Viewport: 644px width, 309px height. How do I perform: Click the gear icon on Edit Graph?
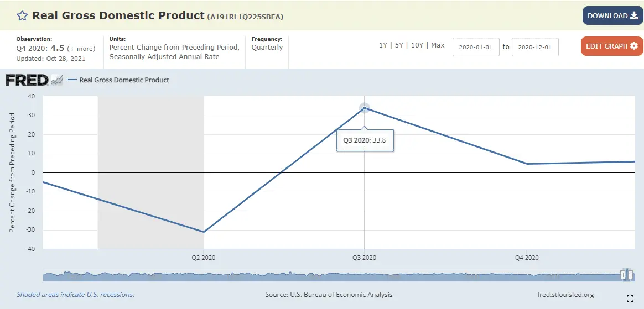[x=633, y=46]
